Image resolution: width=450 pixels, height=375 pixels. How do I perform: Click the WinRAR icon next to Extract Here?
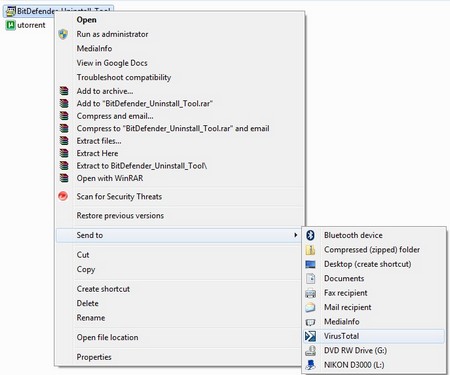[64, 153]
